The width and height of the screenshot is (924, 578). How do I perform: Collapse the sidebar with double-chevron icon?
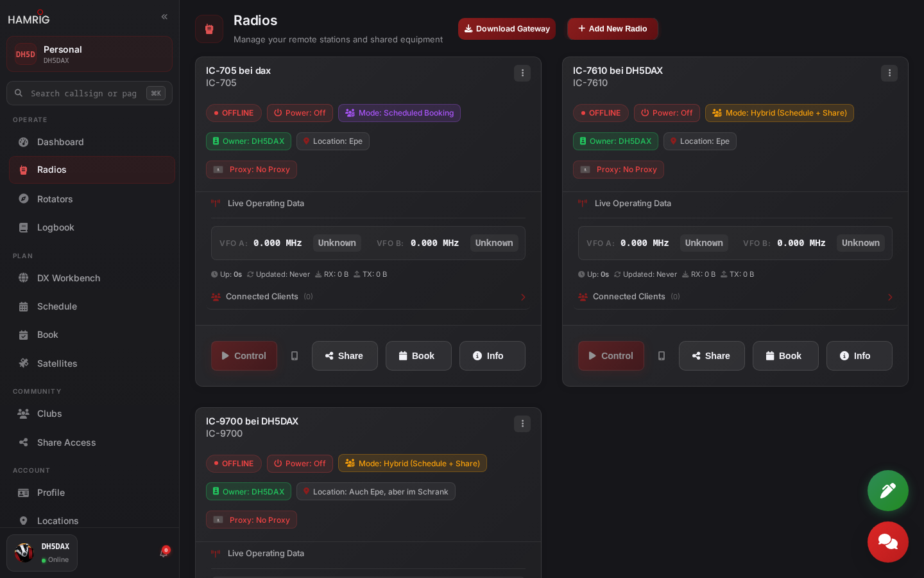coord(164,17)
